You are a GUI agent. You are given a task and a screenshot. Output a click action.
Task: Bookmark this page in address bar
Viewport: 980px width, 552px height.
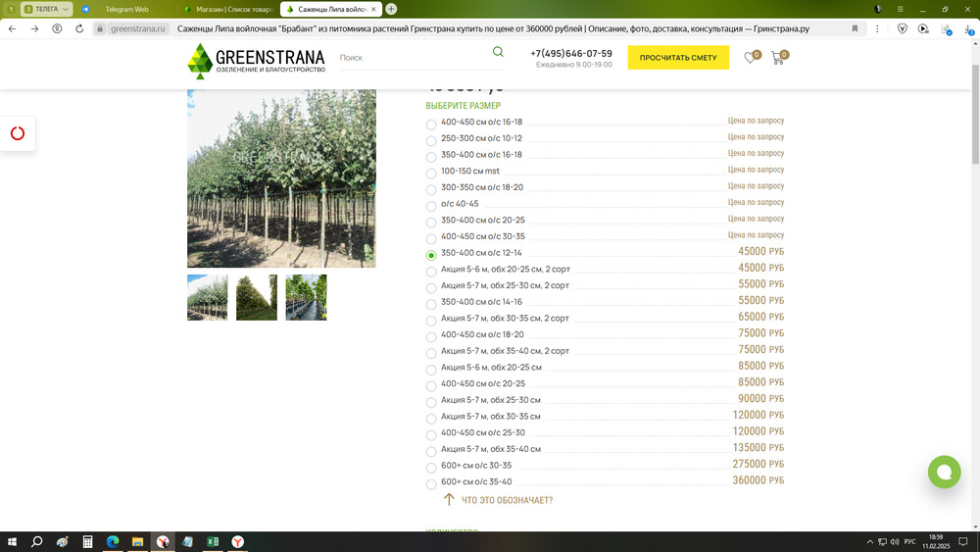point(855,29)
